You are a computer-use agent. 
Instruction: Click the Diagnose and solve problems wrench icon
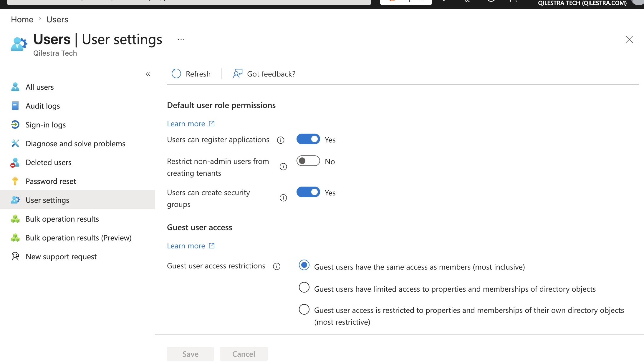tap(15, 143)
